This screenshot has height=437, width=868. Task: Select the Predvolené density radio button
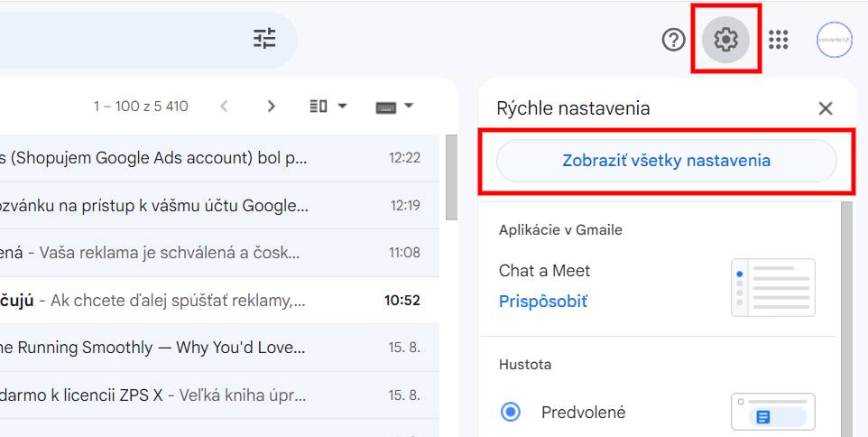[x=511, y=412]
